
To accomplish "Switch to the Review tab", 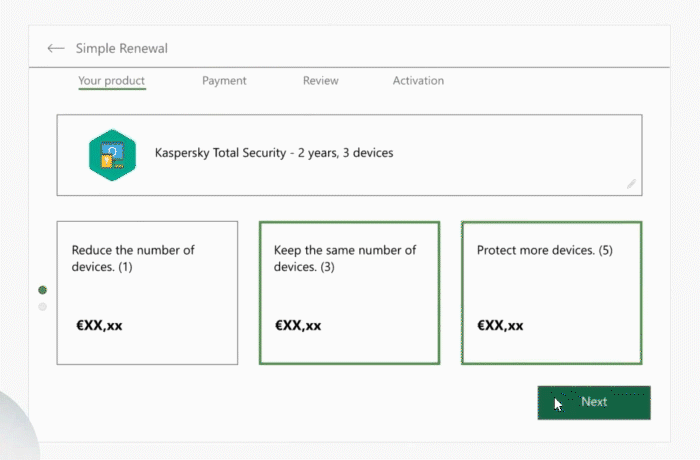I will pyautogui.click(x=321, y=81).
